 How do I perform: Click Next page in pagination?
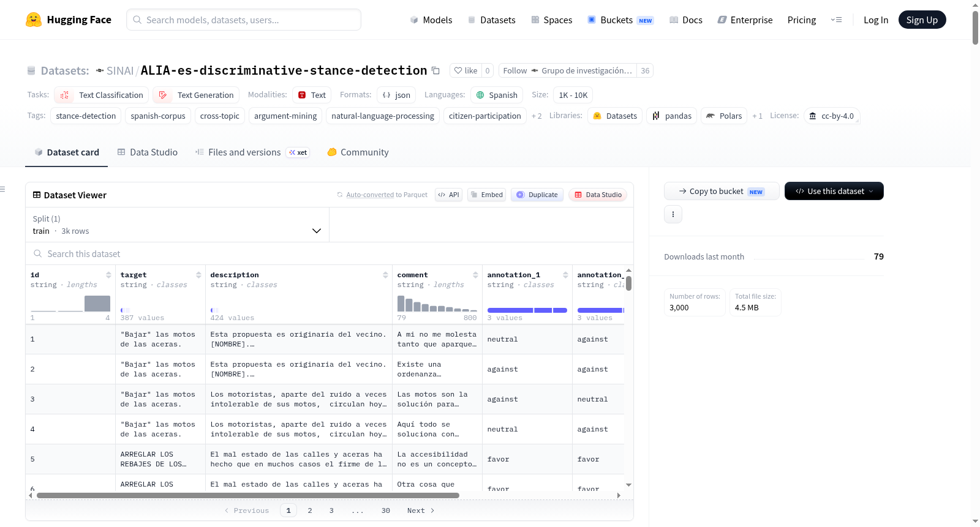[421, 510]
